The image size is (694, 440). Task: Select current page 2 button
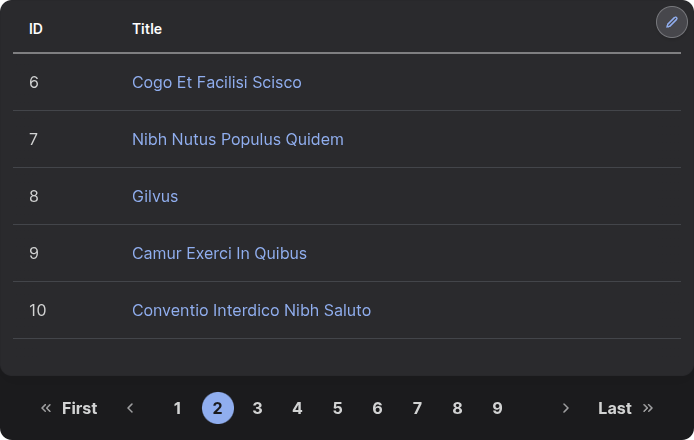pos(218,408)
